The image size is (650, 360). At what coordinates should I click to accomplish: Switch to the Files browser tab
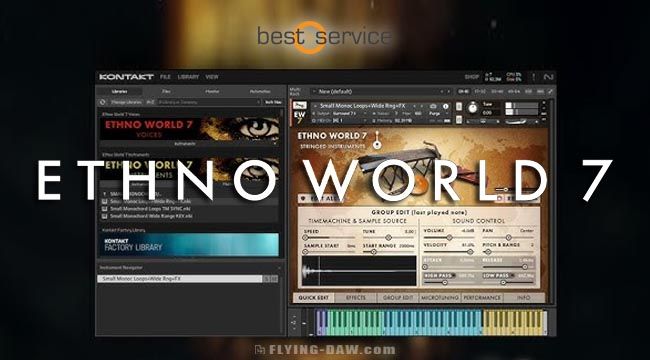[x=166, y=91]
